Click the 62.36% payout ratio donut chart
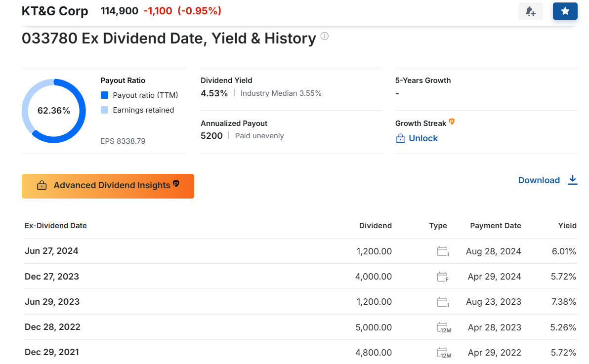The height and width of the screenshot is (364, 589). tap(54, 111)
